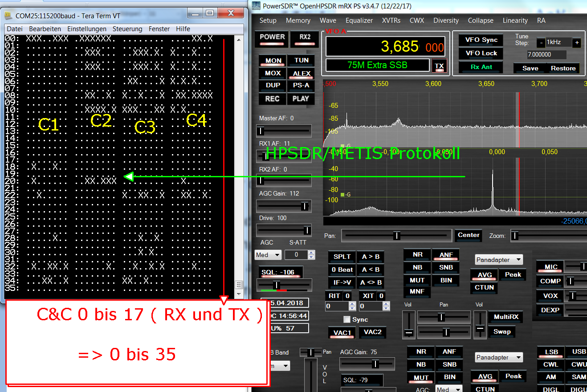Open Fenster menu in Tera Term

[159, 29]
